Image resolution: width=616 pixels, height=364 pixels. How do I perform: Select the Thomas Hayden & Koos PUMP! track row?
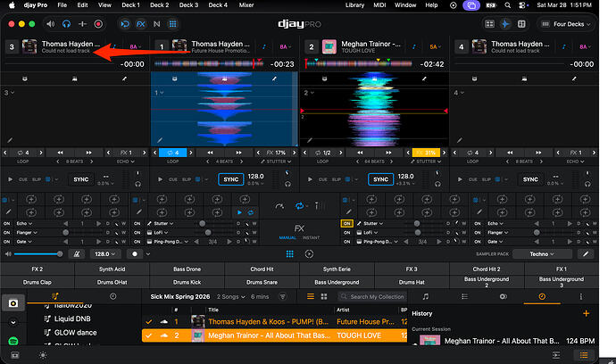pyautogui.click(x=274, y=321)
